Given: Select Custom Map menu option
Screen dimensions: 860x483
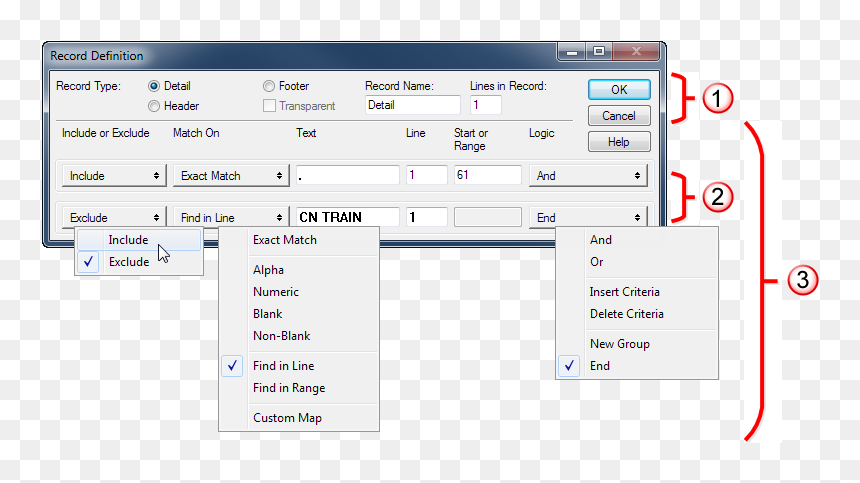Looking at the screenshot, I should (x=299, y=418).
